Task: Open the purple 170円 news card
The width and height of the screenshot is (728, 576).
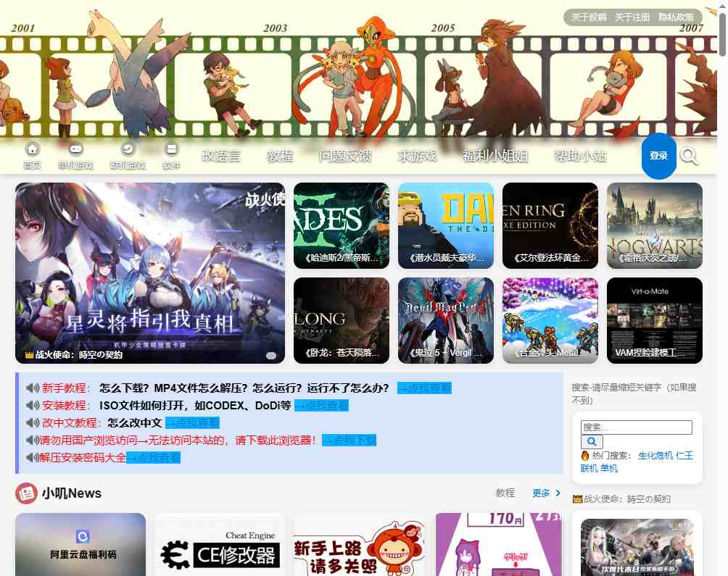Action: [499, 544]
